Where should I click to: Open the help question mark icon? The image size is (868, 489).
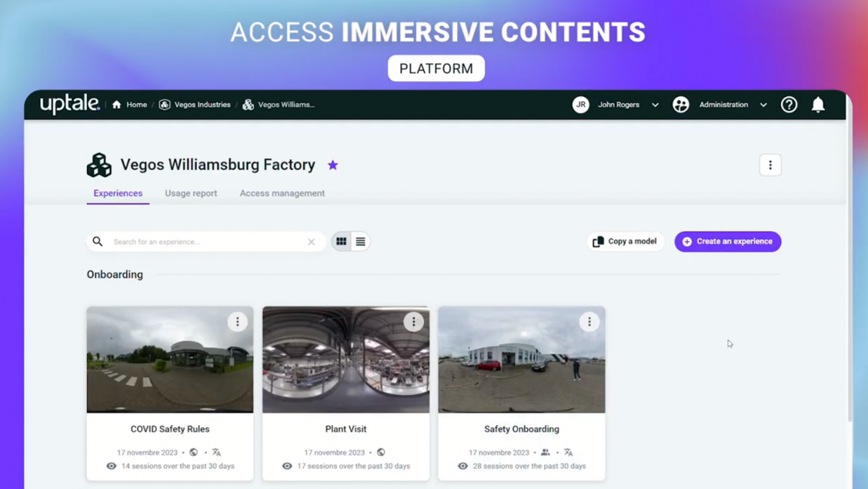click(x=789, y=105)
